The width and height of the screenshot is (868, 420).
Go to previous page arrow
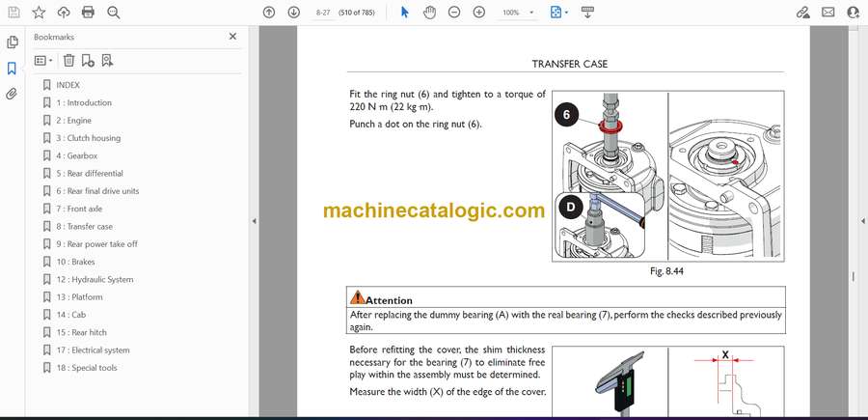tap(269, 13)
